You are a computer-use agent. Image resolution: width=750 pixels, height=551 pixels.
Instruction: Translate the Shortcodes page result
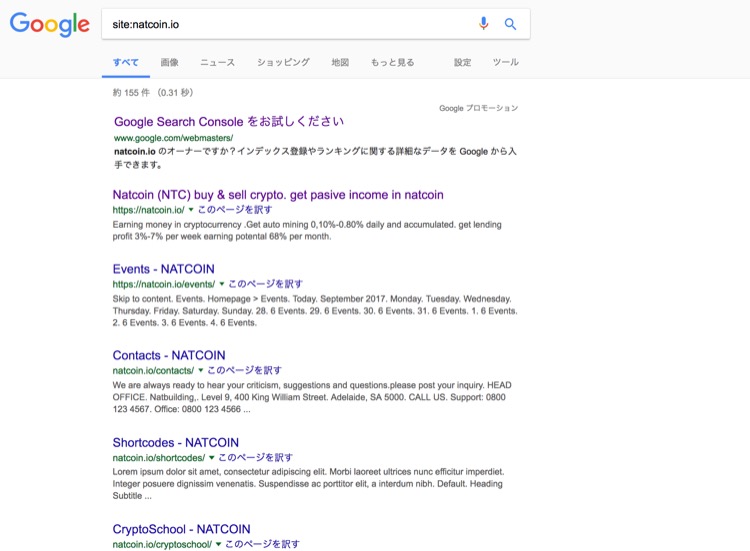coord(255,457)
